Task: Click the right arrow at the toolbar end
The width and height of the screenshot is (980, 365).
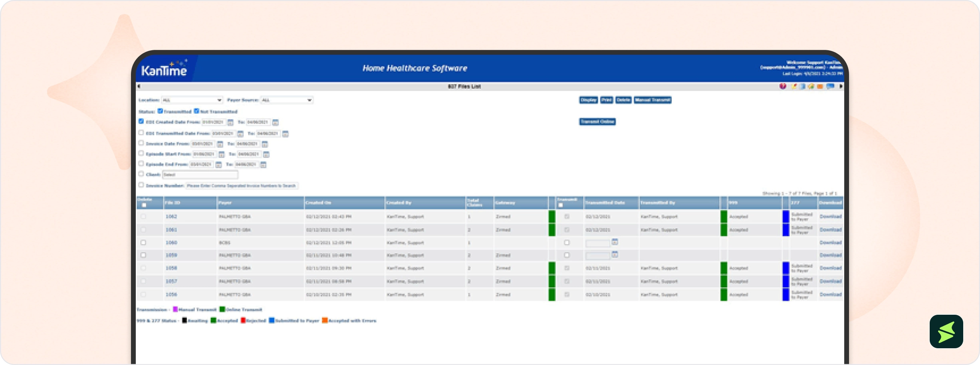Action: coord(841,86)
